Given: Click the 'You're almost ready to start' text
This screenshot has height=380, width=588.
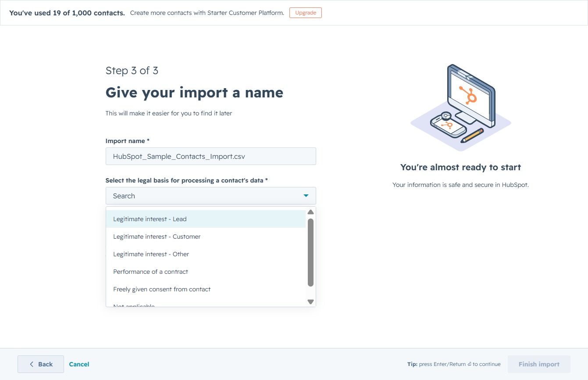Looking at the screenshot, I should (x=460, y=167).
